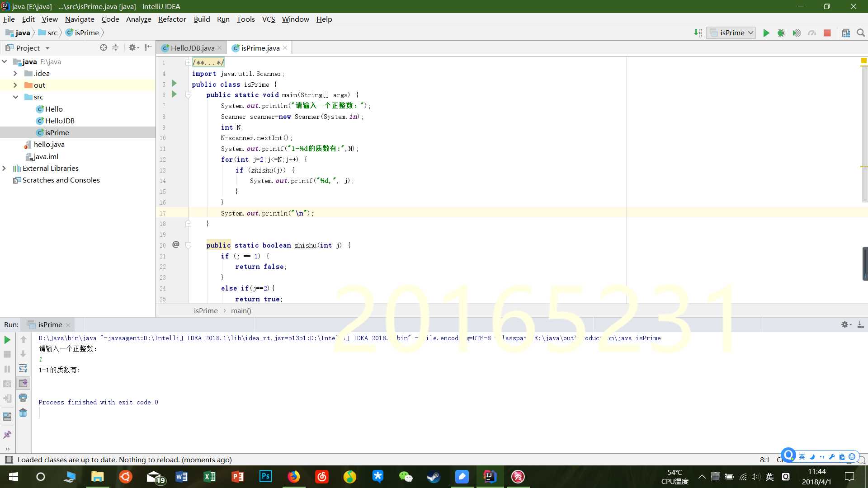This screenshot has height=488, width=868.
Task: Print console output with the printer icon
Action: click(23, 398)
